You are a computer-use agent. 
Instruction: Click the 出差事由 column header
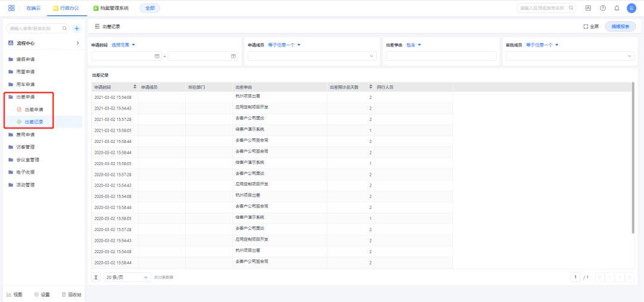[x=280, y=87]
